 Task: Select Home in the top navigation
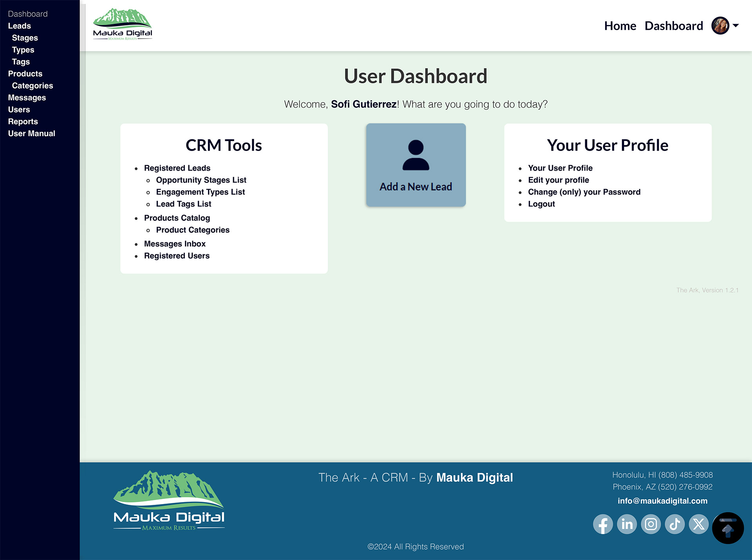tap(620, 26)
